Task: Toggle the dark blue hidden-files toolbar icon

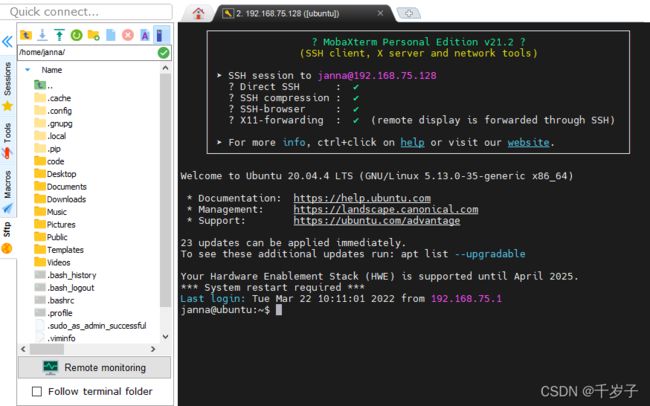Action: point(160,35)
